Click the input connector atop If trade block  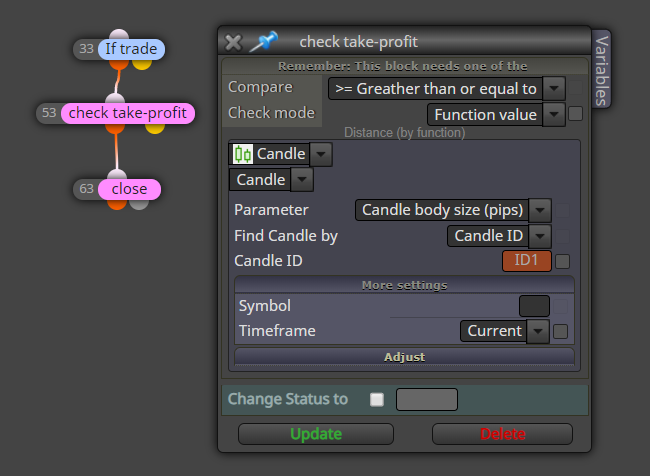tap(119, 34)
